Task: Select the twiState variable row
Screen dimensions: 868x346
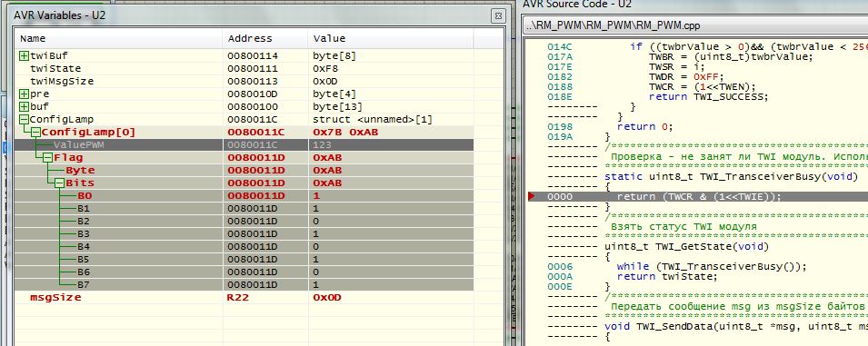Action: point(244,68)
